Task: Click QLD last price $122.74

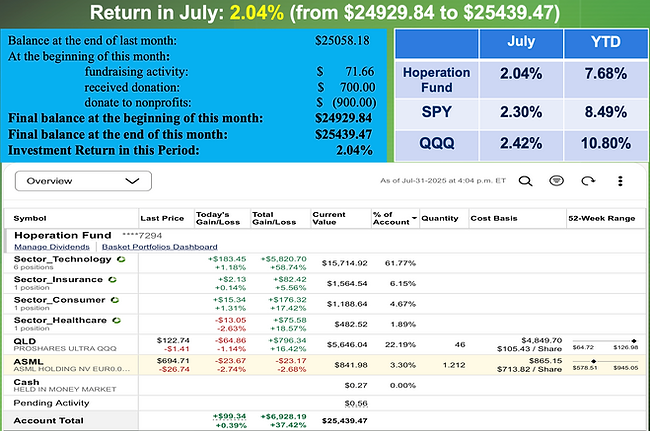Action: (x=173, y=341)
